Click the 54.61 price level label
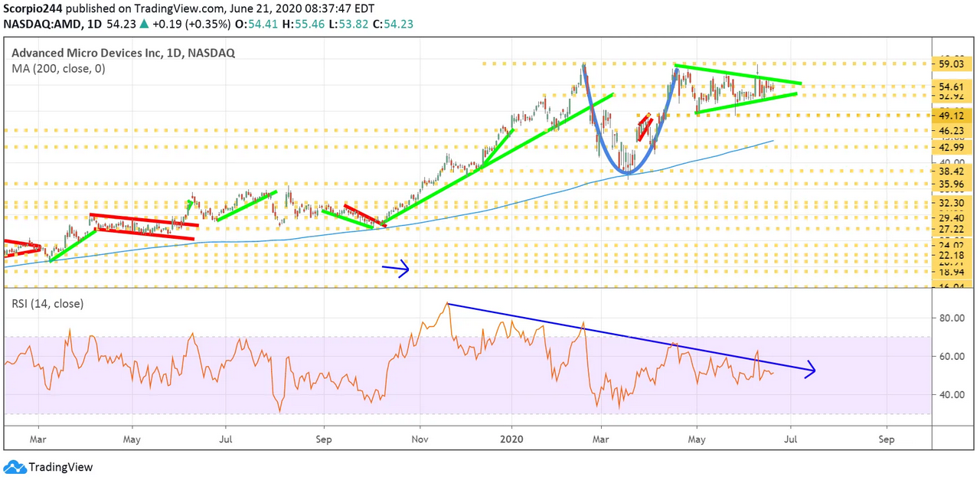Image resolution: width=980 pixels, height=480 pixels. click(953, 88)
